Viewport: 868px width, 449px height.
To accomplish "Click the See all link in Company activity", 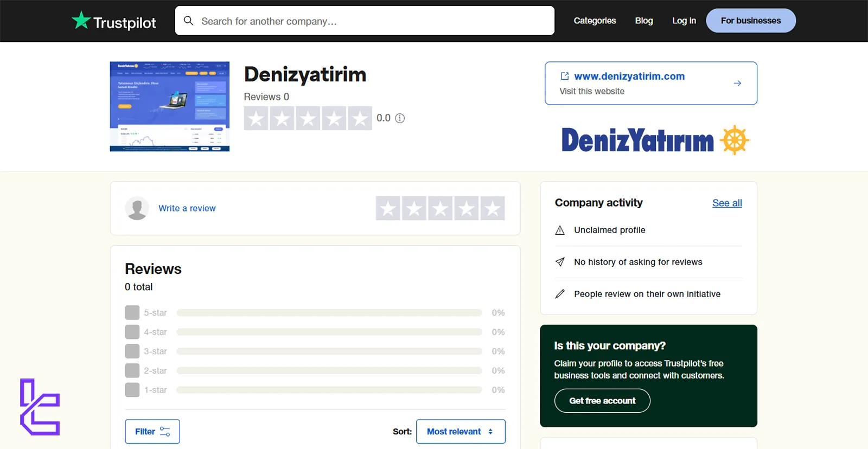I will 727,203.
